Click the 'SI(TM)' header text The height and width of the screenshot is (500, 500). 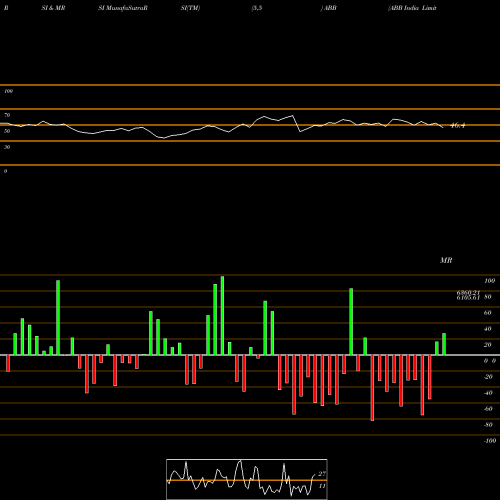(190, 8)
